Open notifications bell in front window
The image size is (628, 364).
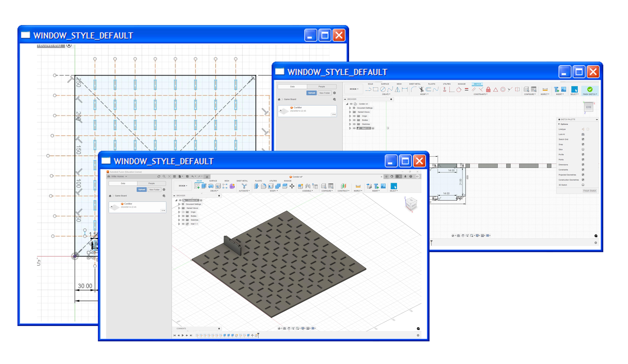pyautogui.click(x=405, y=176)
